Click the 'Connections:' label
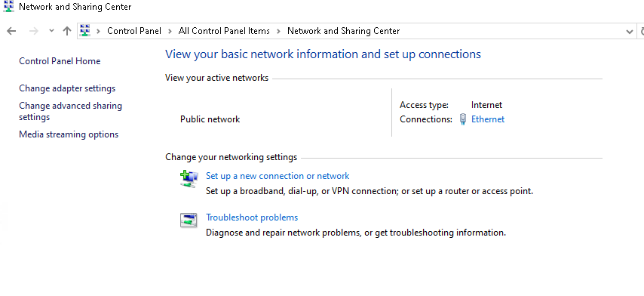The height and width of the screenshot is (296, 644). [x=426, y=119]
